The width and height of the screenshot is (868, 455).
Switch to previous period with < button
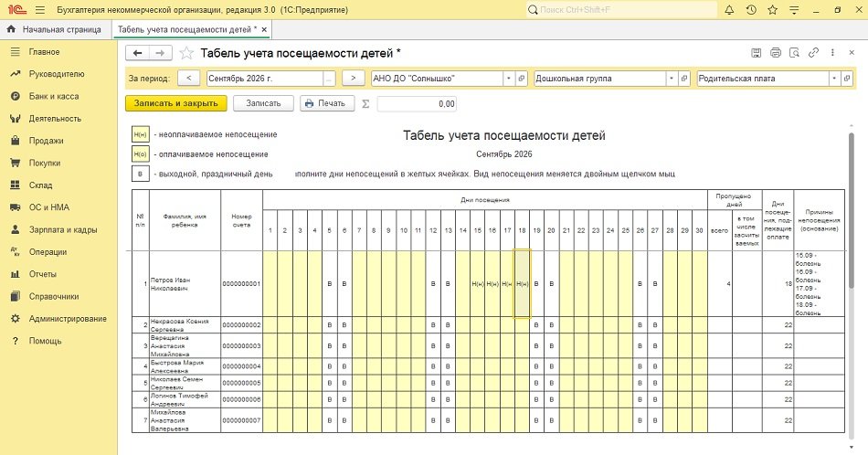coord(189,79)
